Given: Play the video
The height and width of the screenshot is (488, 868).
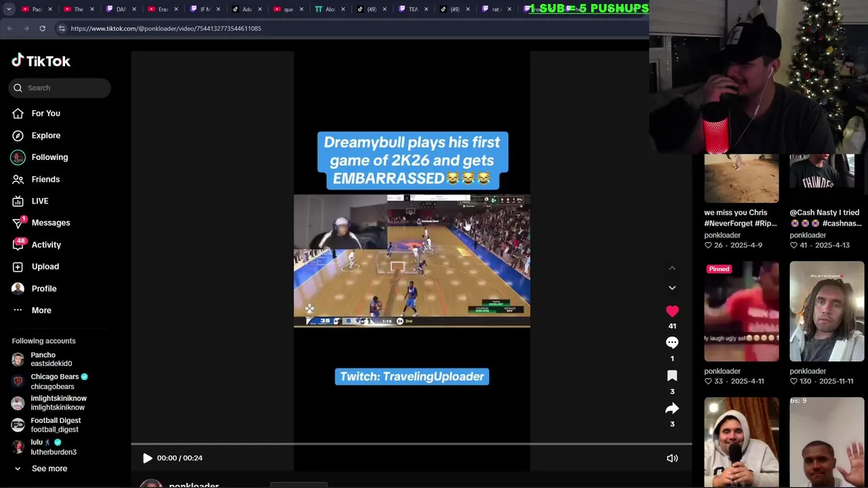Looking at the screenshot, I should 147,458.
